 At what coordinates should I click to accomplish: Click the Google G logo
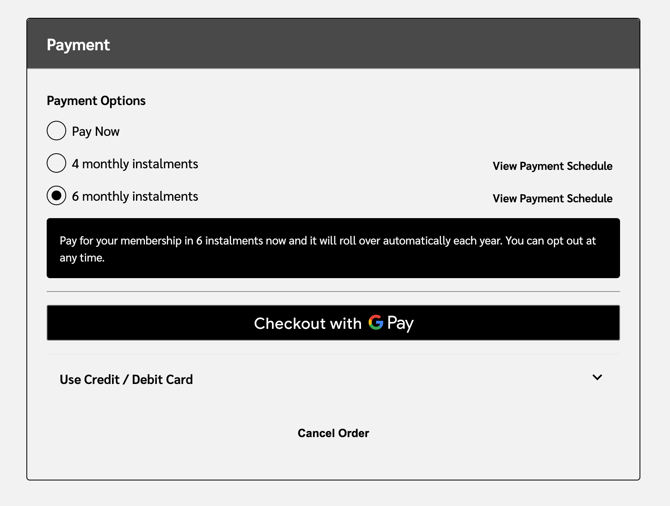[376, 322]
